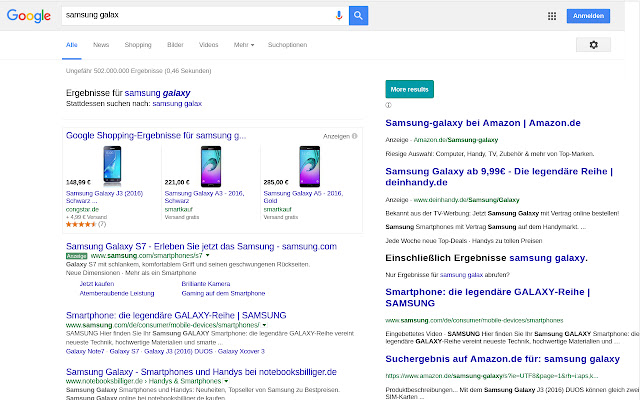Click samsung galax link in Nur Ergebnisse

pyautogui.click(x=461, y=275)
